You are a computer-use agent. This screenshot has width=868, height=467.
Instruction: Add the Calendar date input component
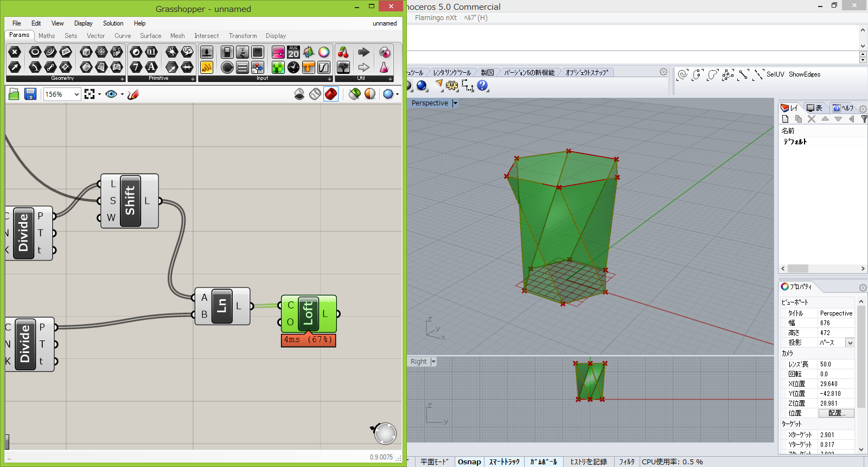pyautogui.click(x=293, y=52)
